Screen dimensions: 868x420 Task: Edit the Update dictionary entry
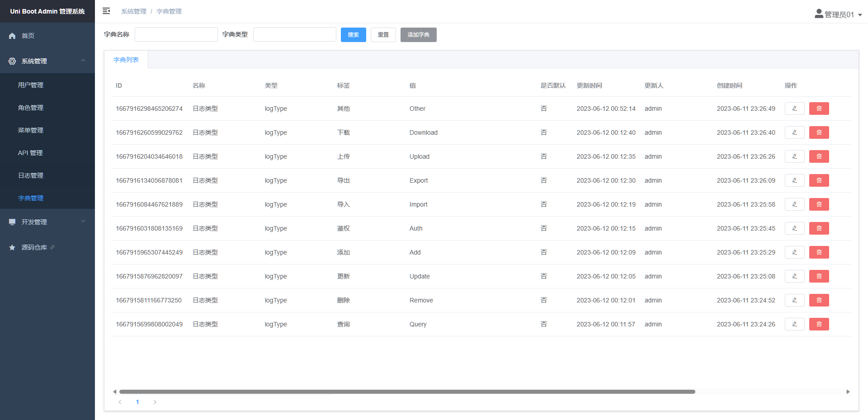coord(794,276)
